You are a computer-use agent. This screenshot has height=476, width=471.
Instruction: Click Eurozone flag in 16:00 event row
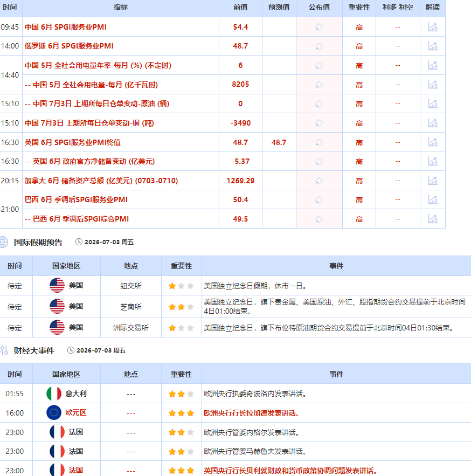click(54, 413)
